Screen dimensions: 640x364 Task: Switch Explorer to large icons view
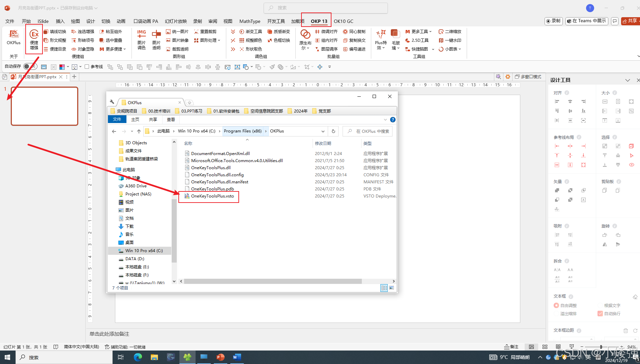click(x=391, y=288)
